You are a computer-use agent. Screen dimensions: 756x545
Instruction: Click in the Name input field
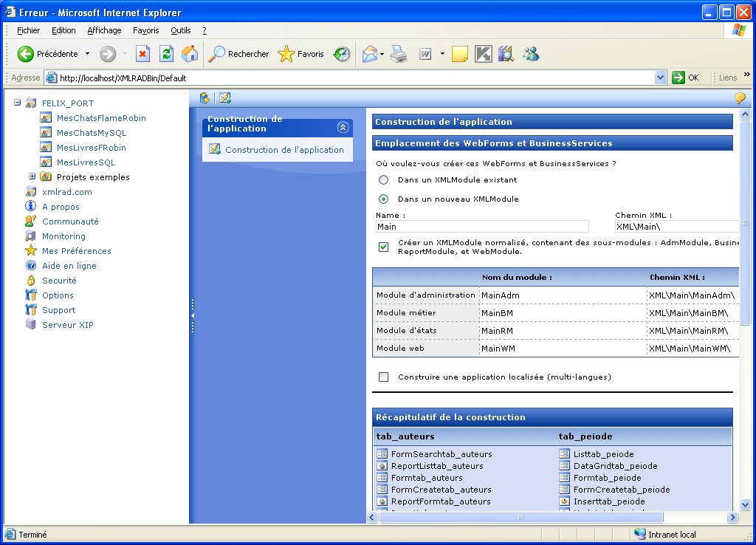point(481,227)
